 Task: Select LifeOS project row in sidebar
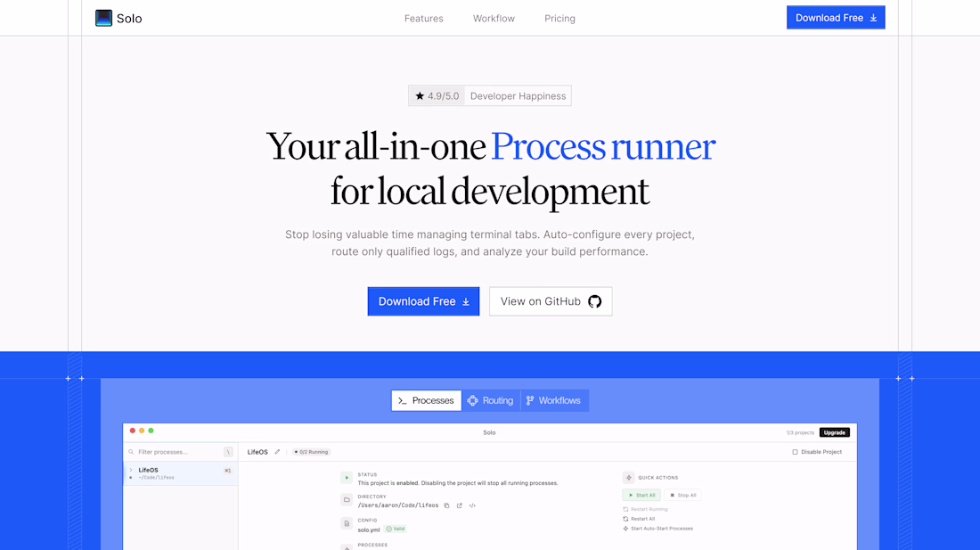click(181, 473)
